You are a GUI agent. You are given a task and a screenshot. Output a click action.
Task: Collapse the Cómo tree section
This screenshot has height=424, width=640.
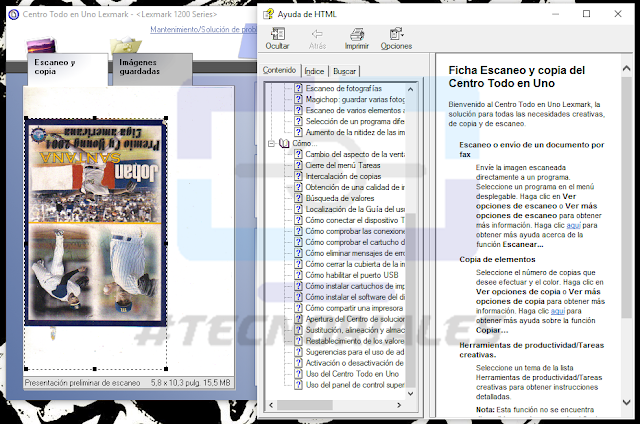271,143
